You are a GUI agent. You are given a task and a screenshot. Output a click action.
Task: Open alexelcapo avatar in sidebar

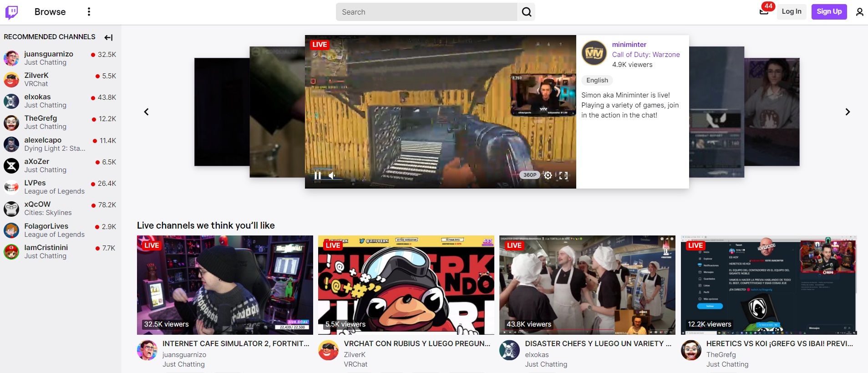11,144
